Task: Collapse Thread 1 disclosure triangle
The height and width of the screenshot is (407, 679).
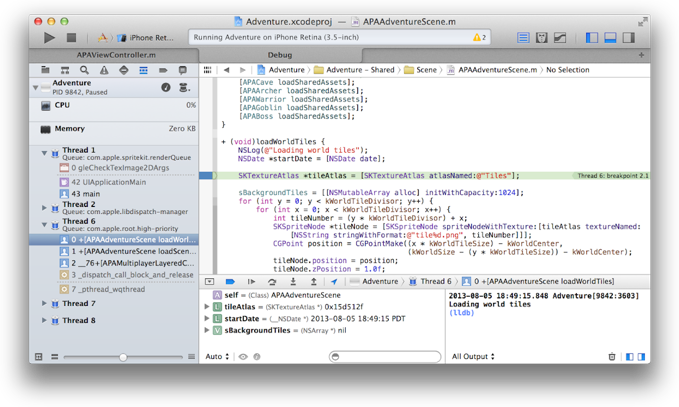Action: pyautogui.click(x=44, y=153)
